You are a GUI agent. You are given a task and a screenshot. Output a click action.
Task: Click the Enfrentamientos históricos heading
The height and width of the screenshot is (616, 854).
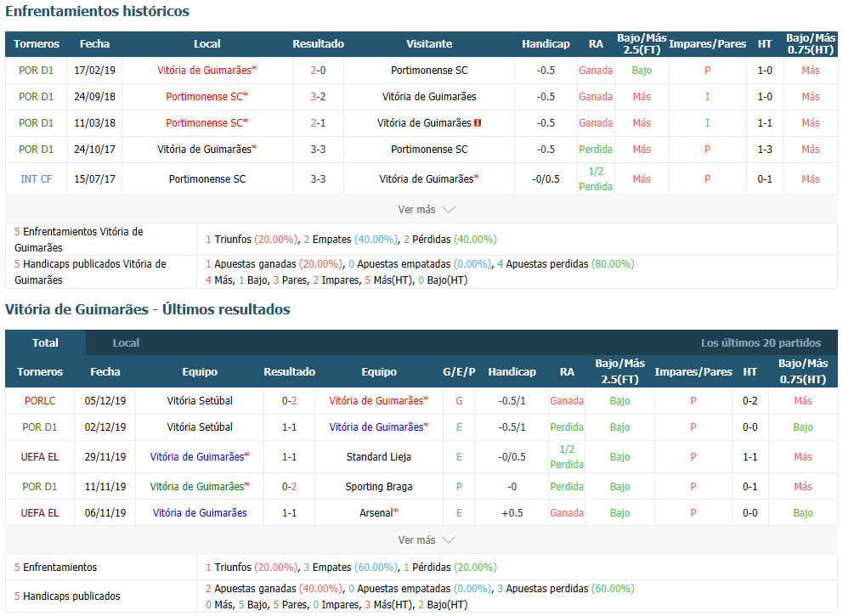[98, 11]
